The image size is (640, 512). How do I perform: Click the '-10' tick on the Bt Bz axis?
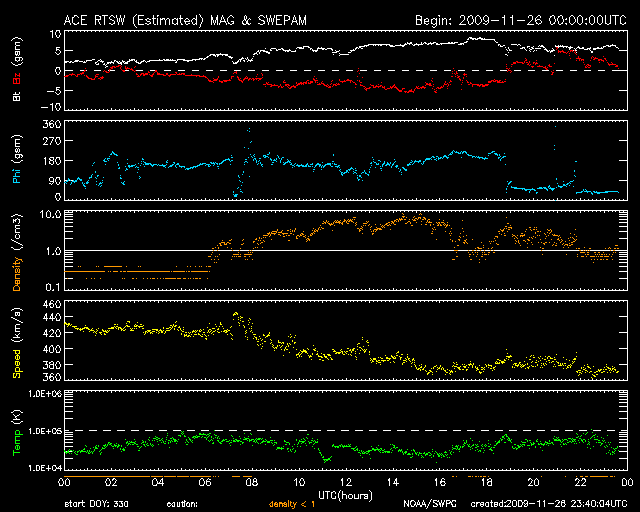(x=51, y=107)
